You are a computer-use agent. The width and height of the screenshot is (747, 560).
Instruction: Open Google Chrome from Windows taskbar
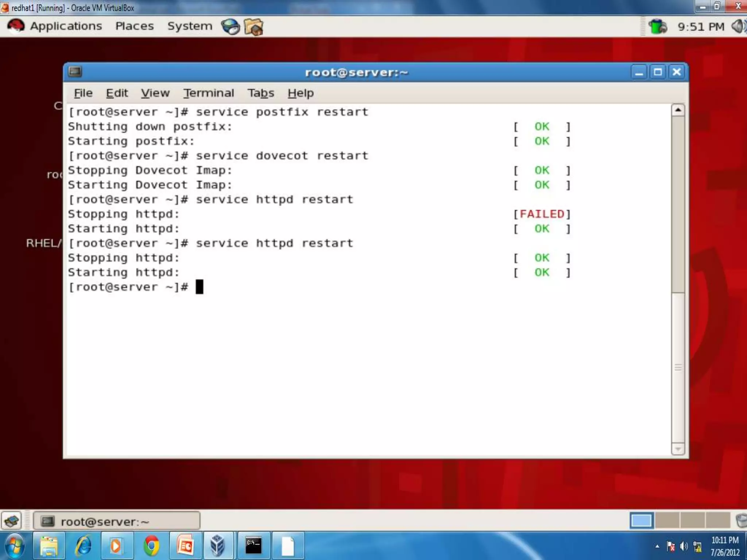click(x=151, y=546)
